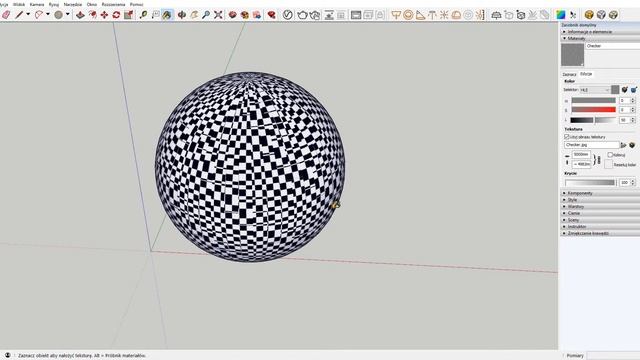Select the Circle shape tool

coord(59,15)
